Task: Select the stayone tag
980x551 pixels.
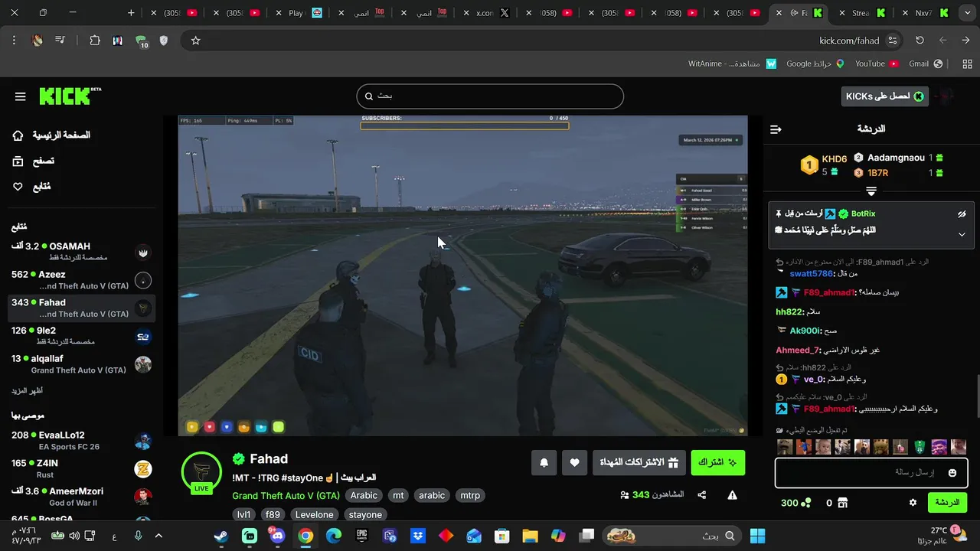Action: pos(365,514)
